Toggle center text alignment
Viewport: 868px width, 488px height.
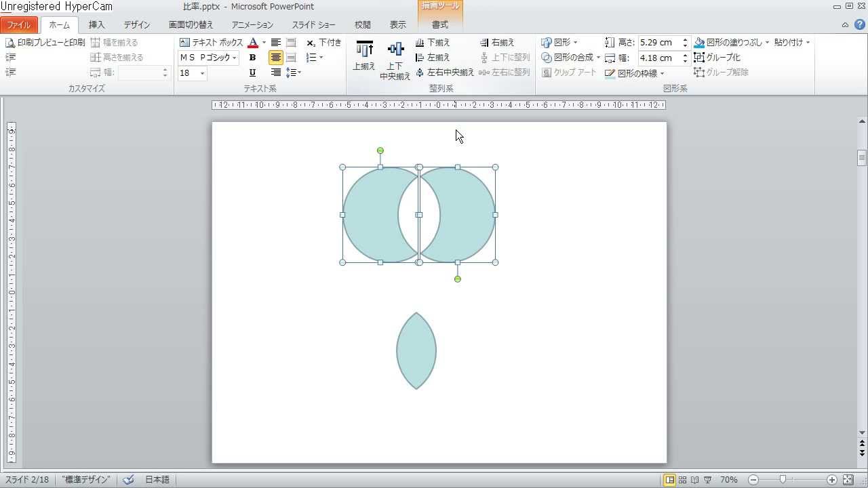[276, 58]
